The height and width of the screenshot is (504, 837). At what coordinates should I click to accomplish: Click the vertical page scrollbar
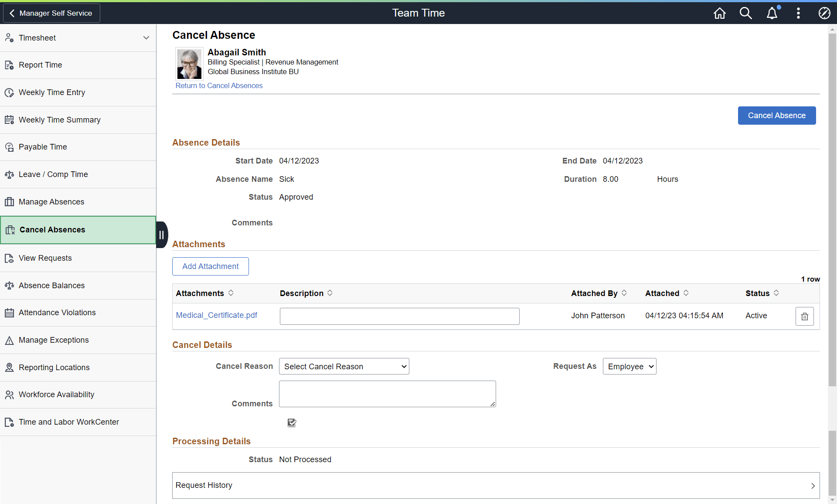pos(832,209)
